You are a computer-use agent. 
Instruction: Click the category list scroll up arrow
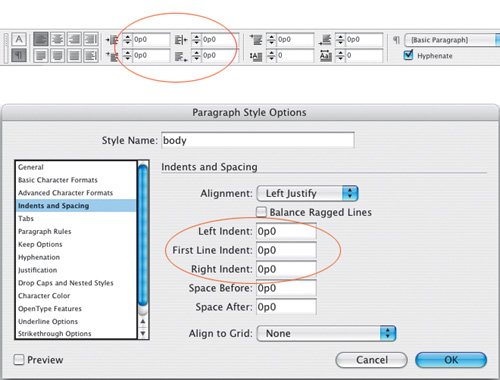[143, 321]
